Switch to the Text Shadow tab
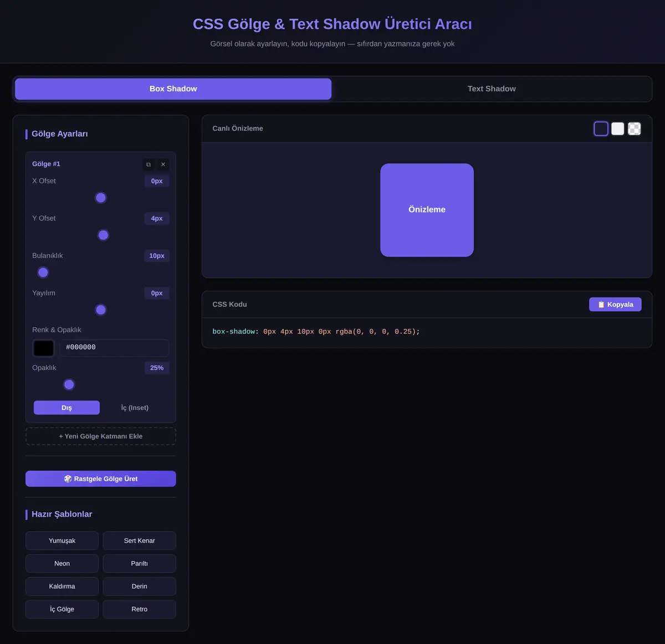Viewport: 665px width, 644px height. point(492,89)
